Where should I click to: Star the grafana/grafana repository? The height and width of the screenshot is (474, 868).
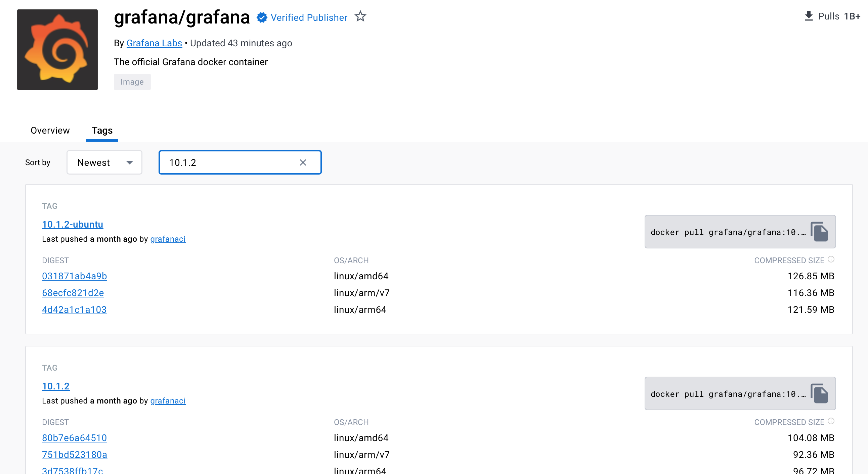(x=360, y=16)
